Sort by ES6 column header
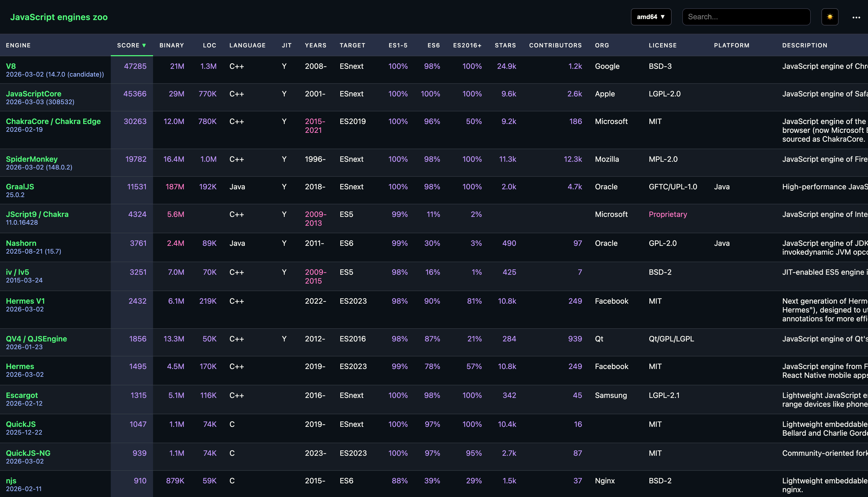This screenshot has height=497, width=868. pyautogui.click(x=433, y=46)
